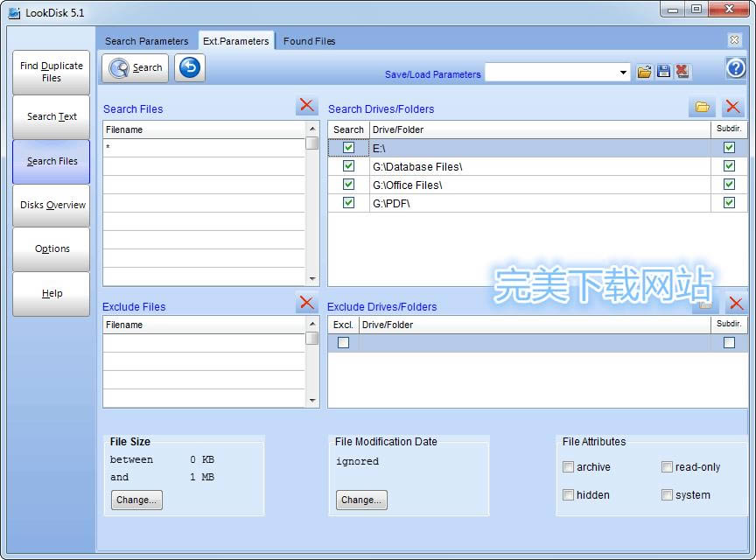Switch to the Ext.Parameters tab
This screenshot has width=756, height=560.
[236, 41]
